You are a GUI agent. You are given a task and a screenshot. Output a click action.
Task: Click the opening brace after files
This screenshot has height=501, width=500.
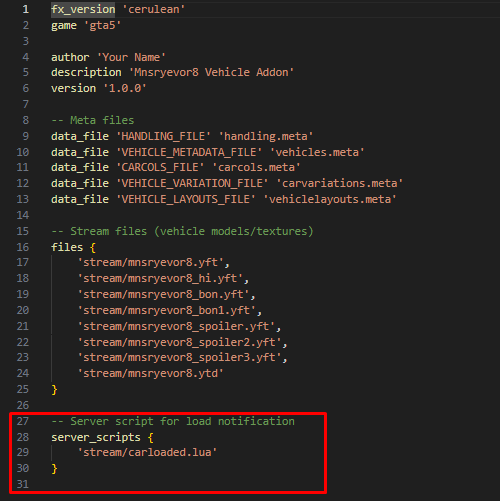93,247
